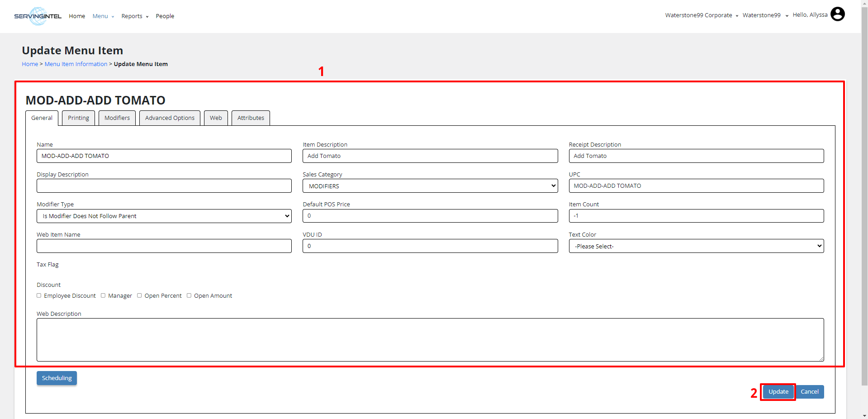Click into the Default POS Price field
This screenshot has width=868, height=419.
pos(430,216)
